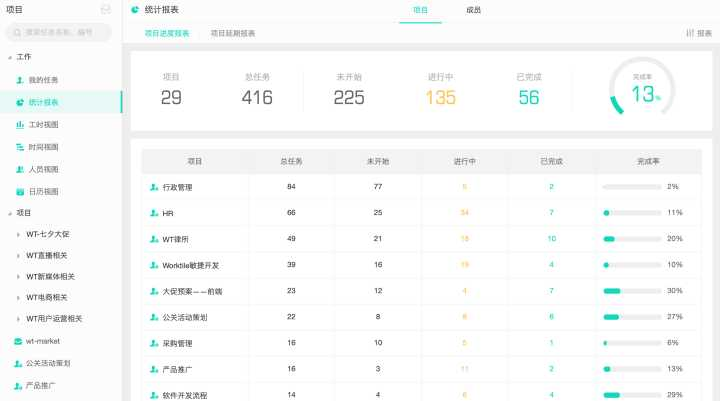Collapse the 工作 section in the sidebar

click(10, 57)
